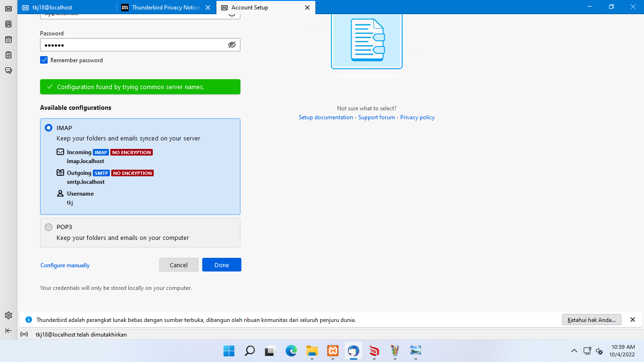Select the IMAP configuration radio button
The width and height of the screenshot is (644, 362).
[49, 128]
